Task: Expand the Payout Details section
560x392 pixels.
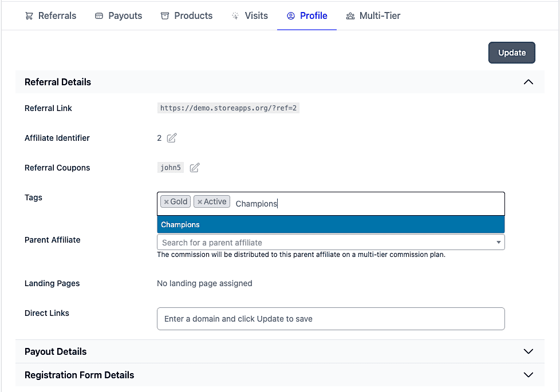Action: click(528, 351)
